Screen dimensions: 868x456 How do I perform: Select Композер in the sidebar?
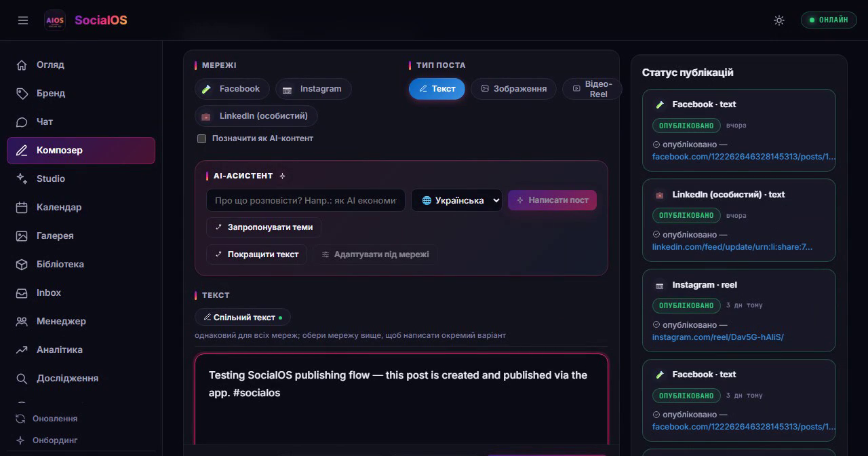point(81,150)
